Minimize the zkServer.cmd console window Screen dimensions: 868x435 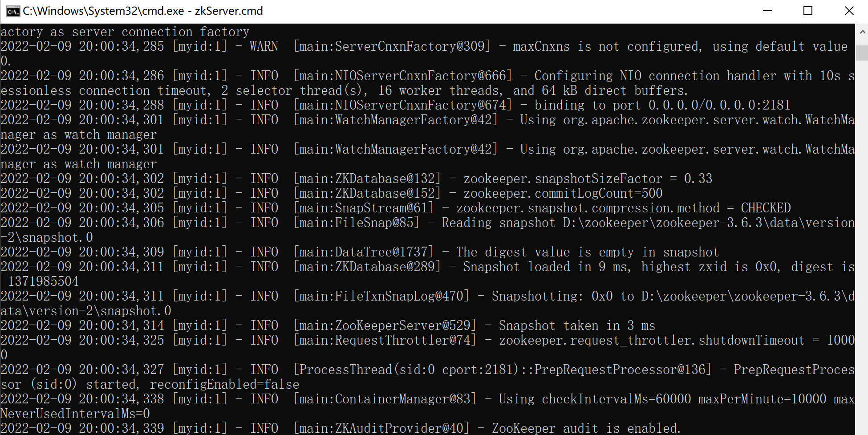(767, 11)
